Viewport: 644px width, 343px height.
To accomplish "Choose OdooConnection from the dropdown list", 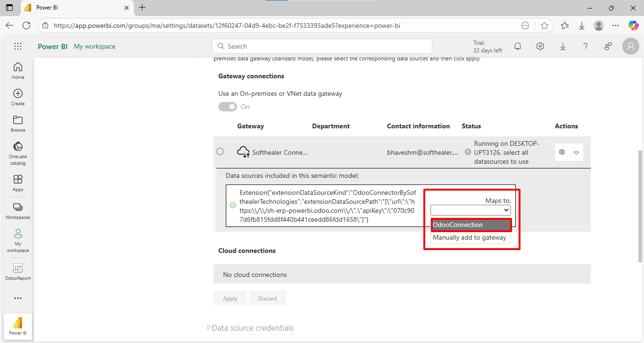I will coord(471,225).
